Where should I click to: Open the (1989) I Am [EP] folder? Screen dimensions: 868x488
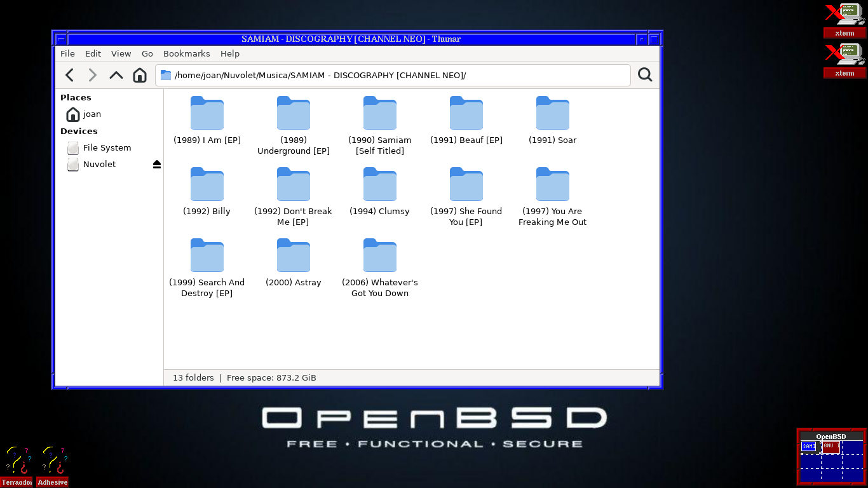(207, 113)
